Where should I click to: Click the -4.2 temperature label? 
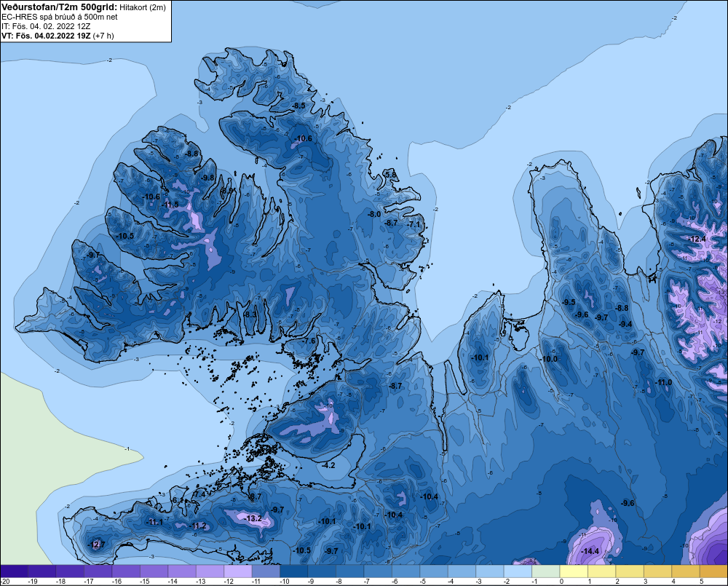click(328, 465)
